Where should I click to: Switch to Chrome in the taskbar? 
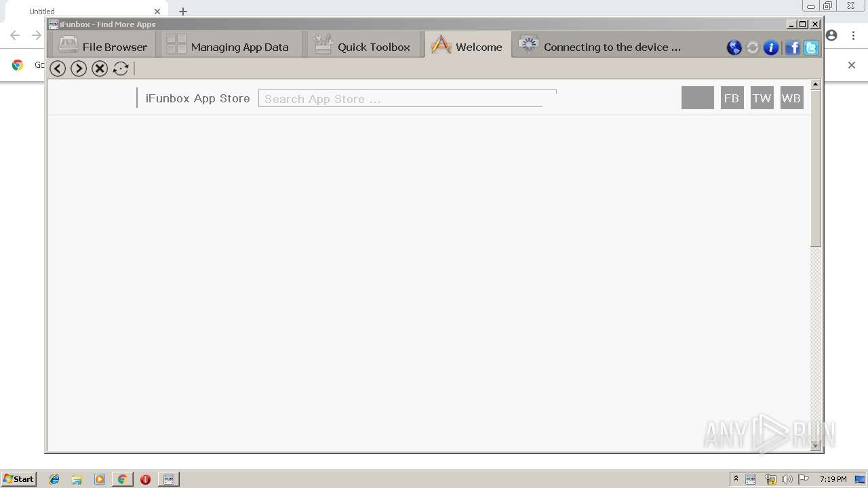pos(122,479)
